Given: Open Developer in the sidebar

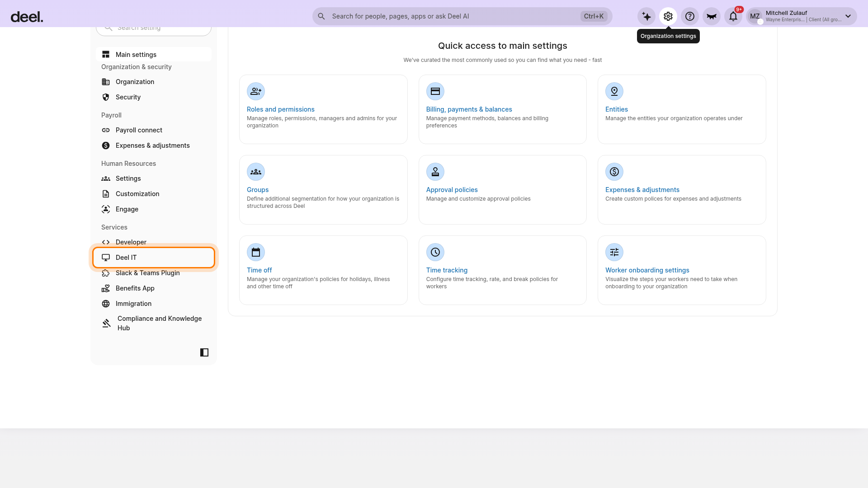Looking at the screenshot, I should pyautogui.click(x=154, y=242).
